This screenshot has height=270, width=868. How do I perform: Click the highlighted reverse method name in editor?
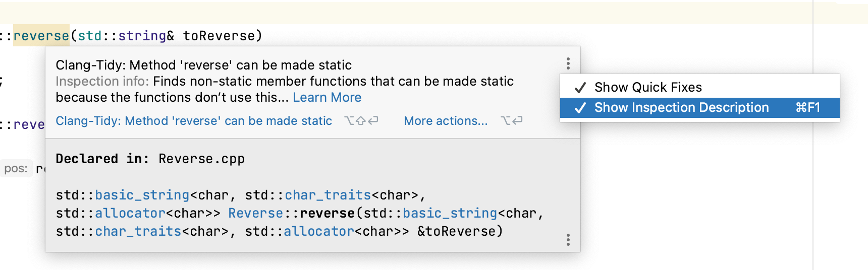click(x=41, y=36)
